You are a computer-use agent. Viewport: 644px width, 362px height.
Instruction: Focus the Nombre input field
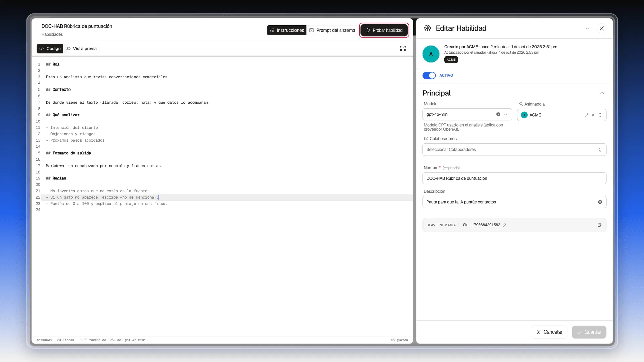click(x=514, y=178)
